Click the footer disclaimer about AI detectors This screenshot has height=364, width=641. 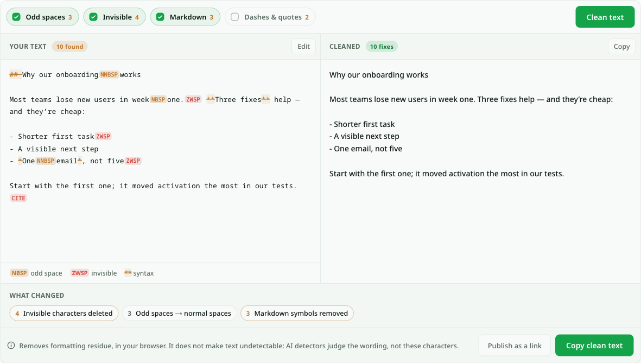click(239, 346)
